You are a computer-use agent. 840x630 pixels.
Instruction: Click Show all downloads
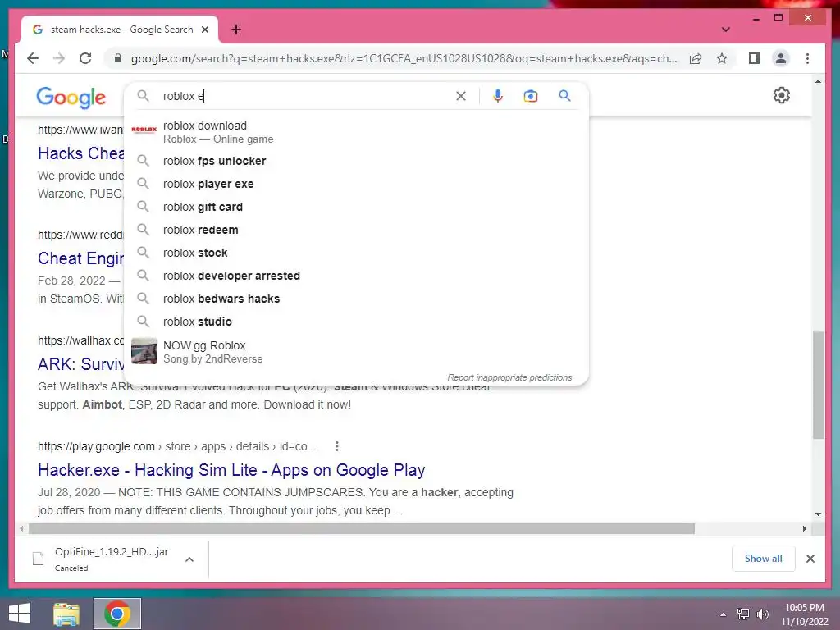coord(763,559)
